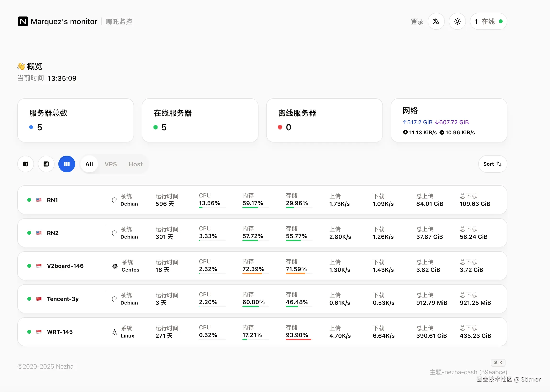Click the flag icon beside Tencent-3y
The image size is (550, 392).
(x=39, y=299)
